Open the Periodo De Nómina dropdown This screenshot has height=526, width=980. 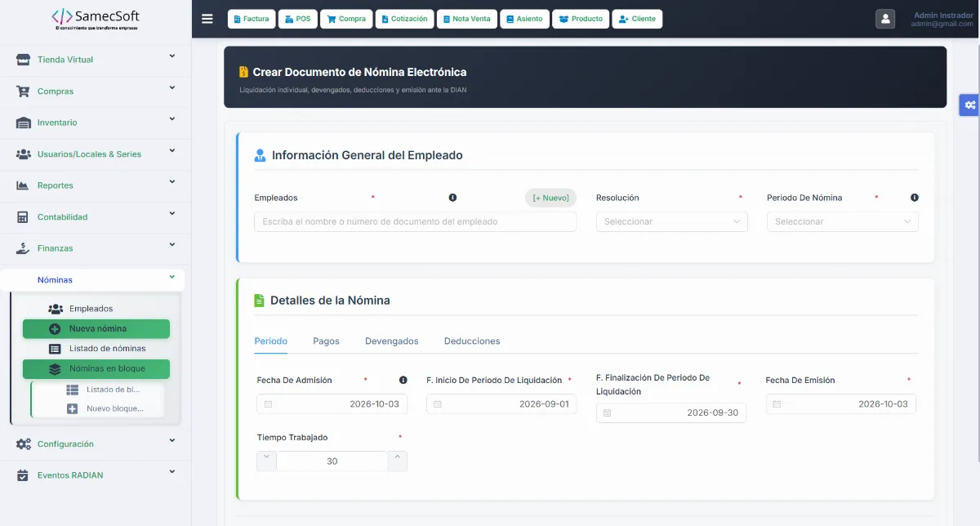tap(842, 221)
